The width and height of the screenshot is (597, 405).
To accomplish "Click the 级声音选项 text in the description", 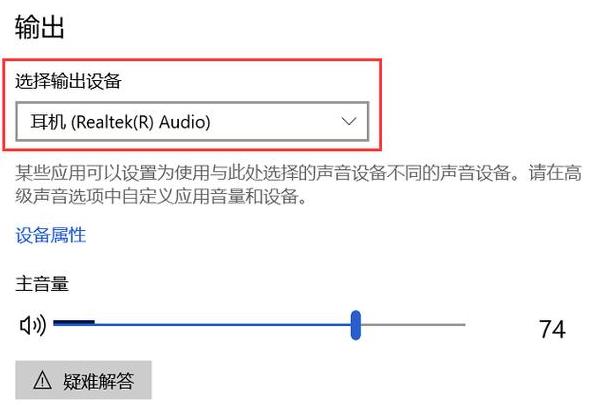I will (60, 196).
